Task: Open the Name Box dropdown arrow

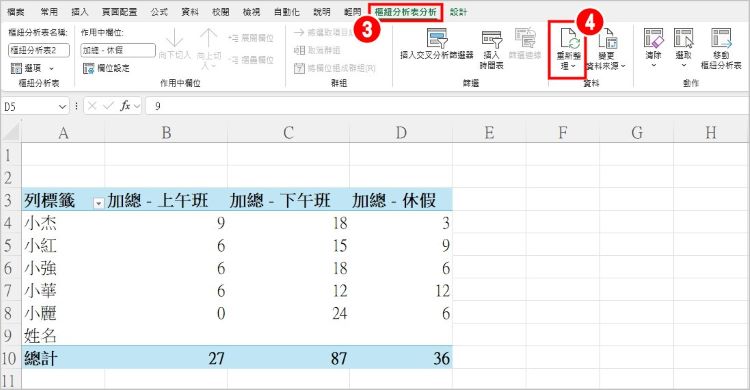Action: pos(62,106)
